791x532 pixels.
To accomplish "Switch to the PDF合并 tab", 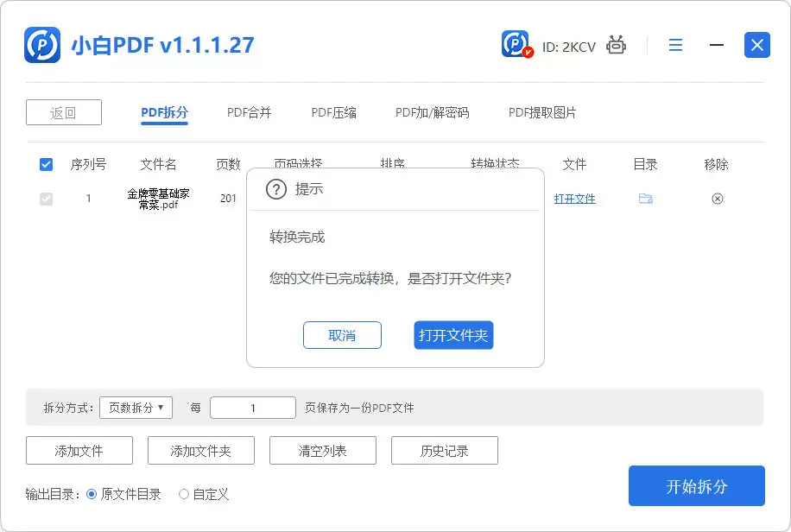I will click(x=249, y=112).
